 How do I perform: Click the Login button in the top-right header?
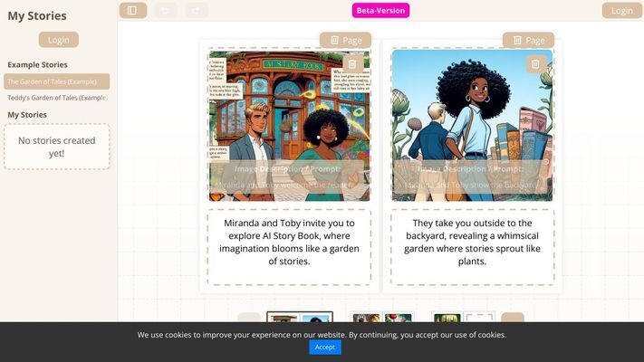[x=622, y=11]
